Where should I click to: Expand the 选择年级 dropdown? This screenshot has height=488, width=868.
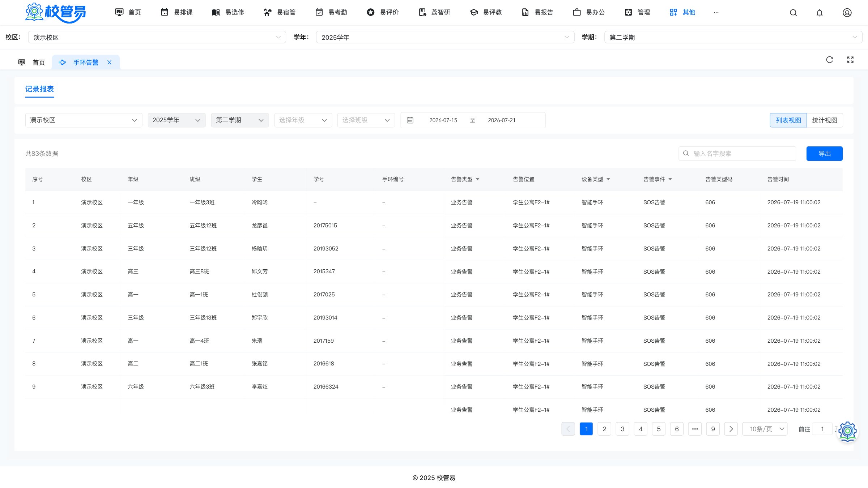[303, 120]
